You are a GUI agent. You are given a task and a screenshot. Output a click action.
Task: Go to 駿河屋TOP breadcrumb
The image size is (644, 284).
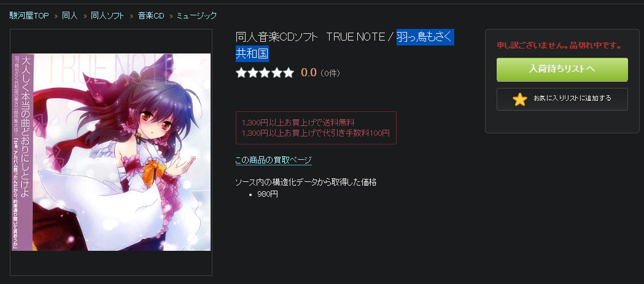tap(29, 15)
